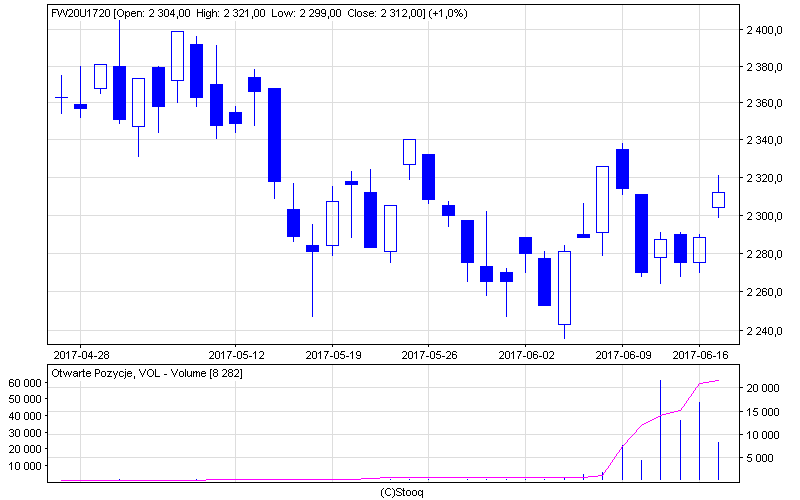
Task: Click the 2 240,0 price axis label
Action: 764,331
